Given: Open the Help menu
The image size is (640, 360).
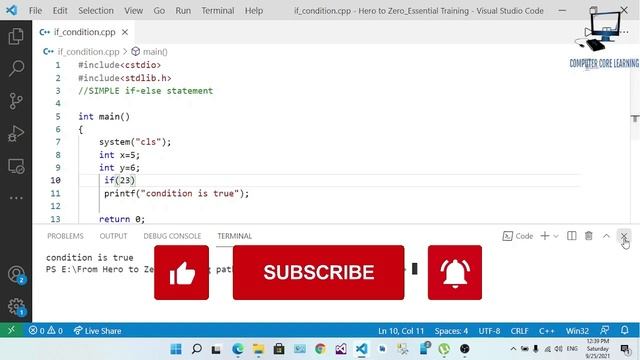Looking at the screenshot, I should pyautogui.click(x=254, y=11).
